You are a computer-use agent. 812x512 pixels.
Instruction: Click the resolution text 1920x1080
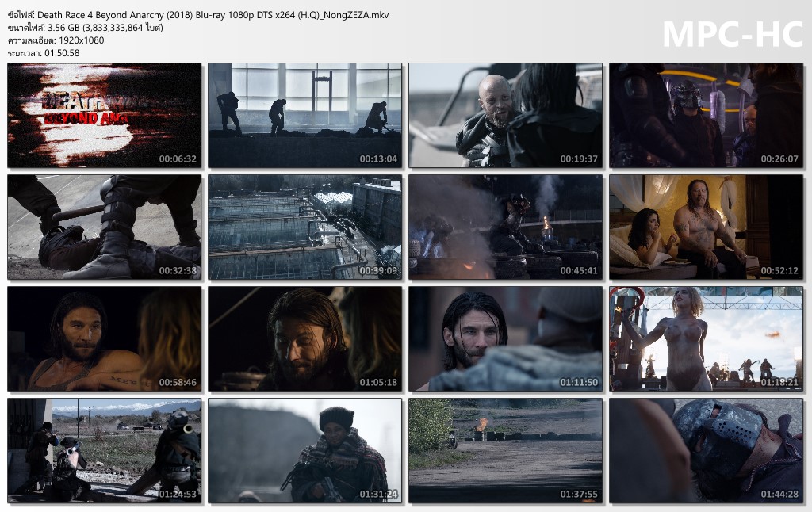pos(82,40)
